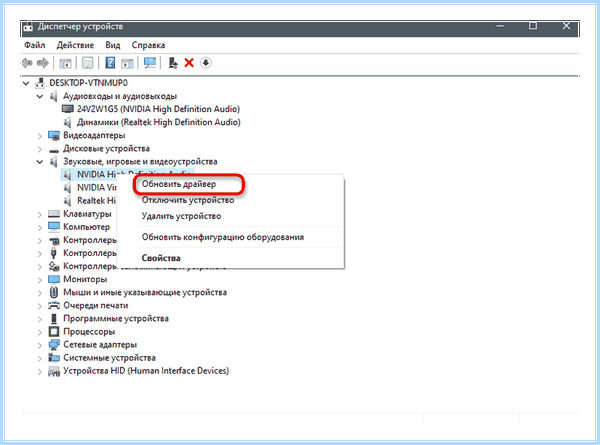
Task: Open the blue Help question mark icon
Action: pyautogui.click(x=110, y=63)
